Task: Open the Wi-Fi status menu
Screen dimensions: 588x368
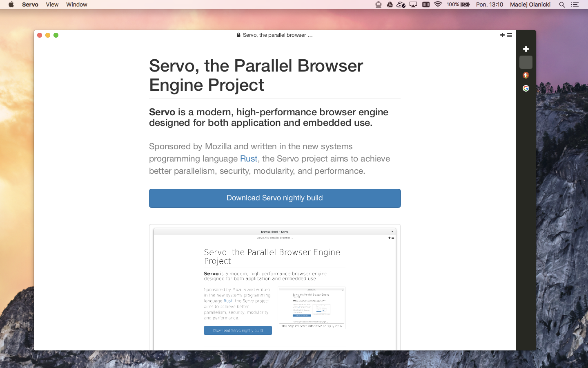Action: coord(438,4)
